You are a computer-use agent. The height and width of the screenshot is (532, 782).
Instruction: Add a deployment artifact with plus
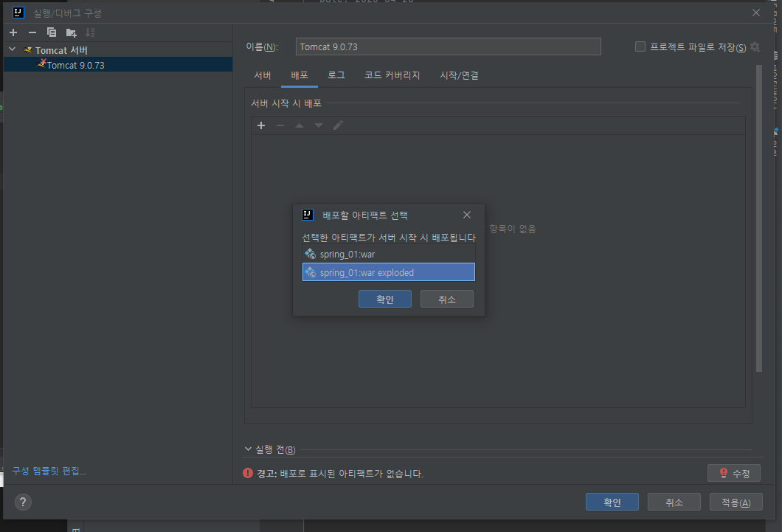point(261,125)
